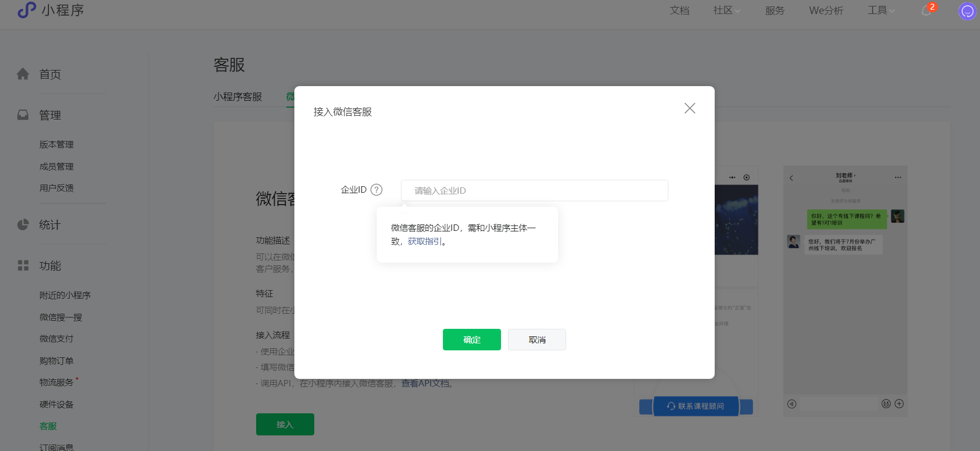Open 物流服务 in the sidebar

coord(57,382)
